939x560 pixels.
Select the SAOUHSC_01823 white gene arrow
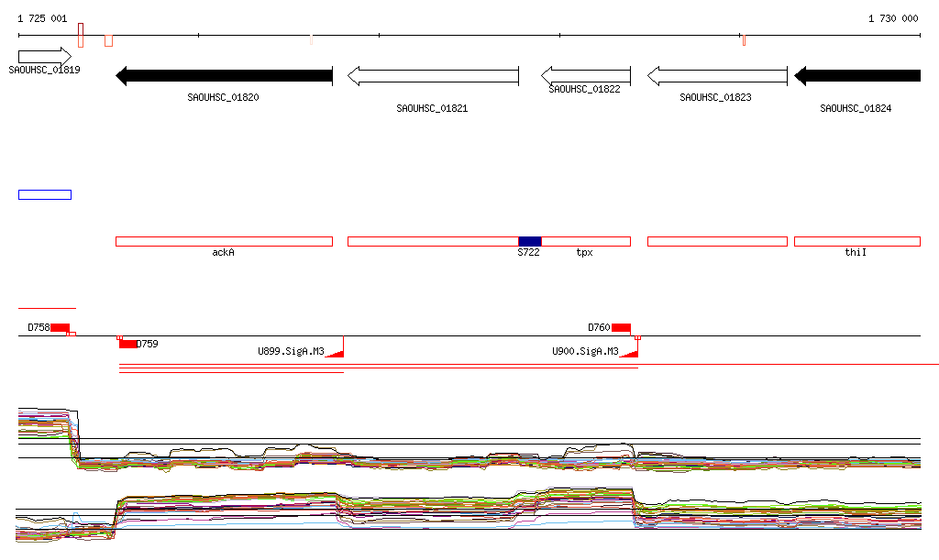pos(717,76)
